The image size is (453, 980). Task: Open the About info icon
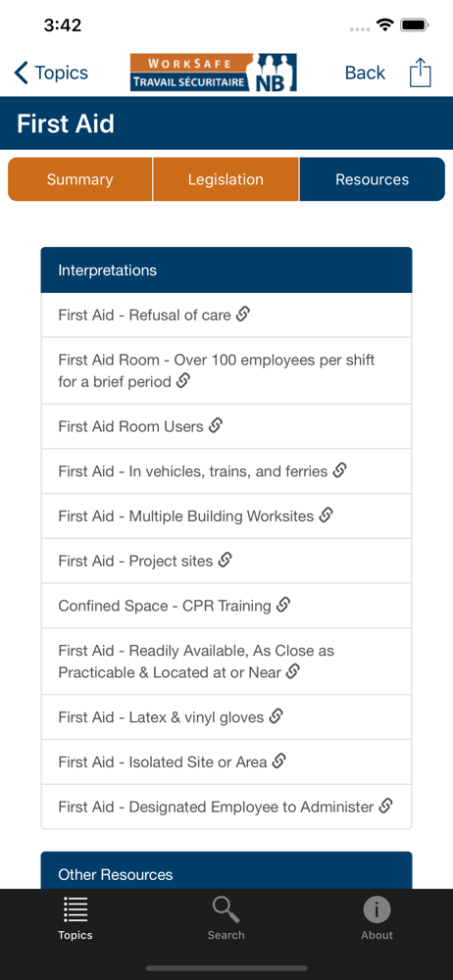coord(377,917)
